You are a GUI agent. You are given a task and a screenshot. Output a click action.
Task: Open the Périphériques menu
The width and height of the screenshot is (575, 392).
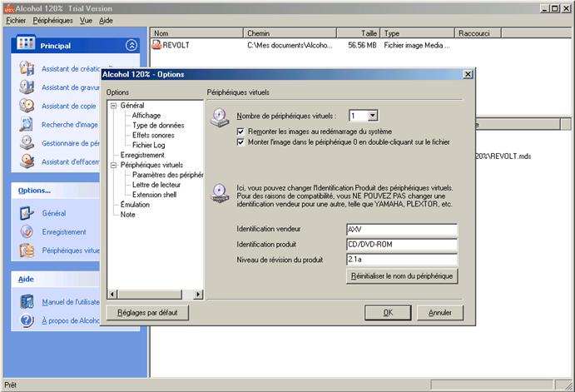pyautogui.click(x=52, y=21)
